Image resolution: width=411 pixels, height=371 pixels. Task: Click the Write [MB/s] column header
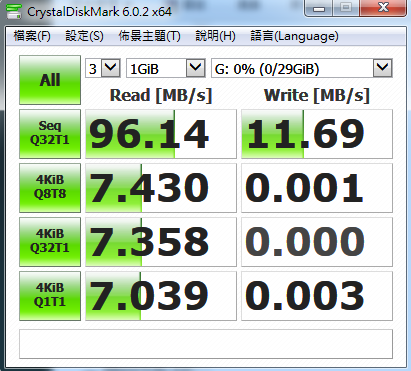pyautogui.click(x=317, y=95)
